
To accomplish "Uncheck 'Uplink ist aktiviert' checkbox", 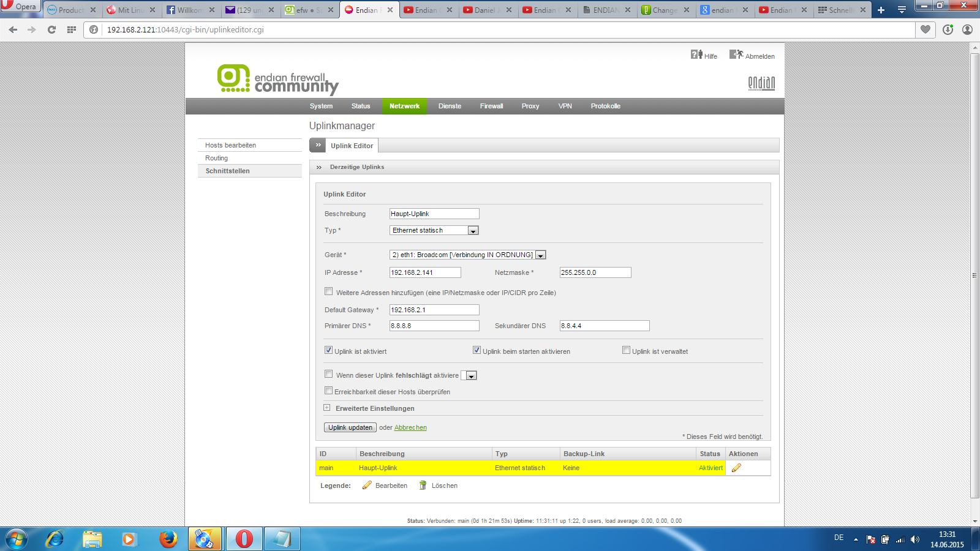I will point(328,350).
